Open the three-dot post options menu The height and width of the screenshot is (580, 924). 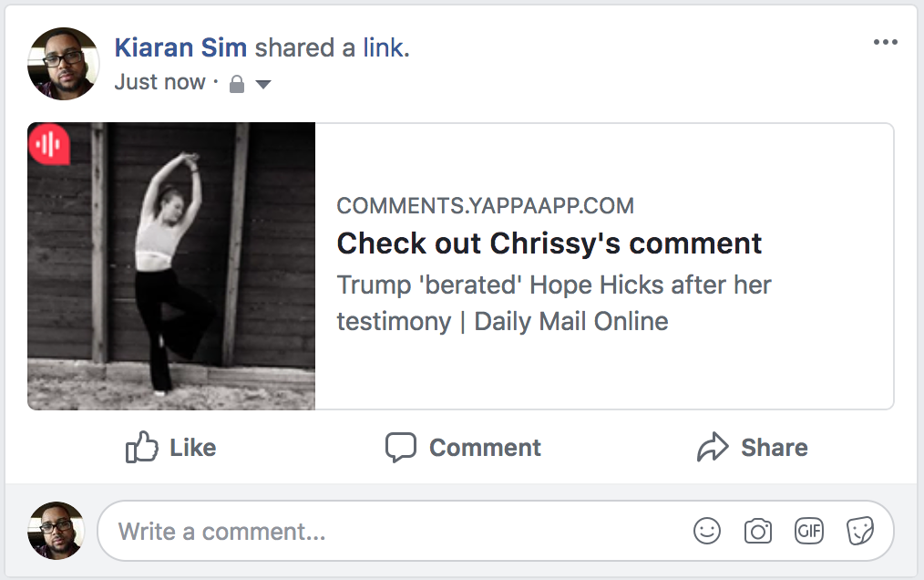pos(885,43)
